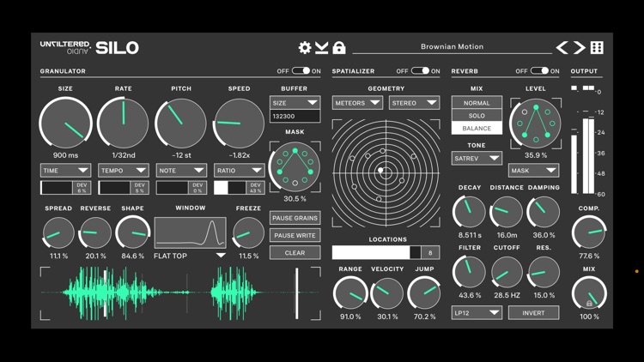Viewport: 644px width, 362px height.
Task: Go to next preset arrow
Action: [x=579, y=48]
